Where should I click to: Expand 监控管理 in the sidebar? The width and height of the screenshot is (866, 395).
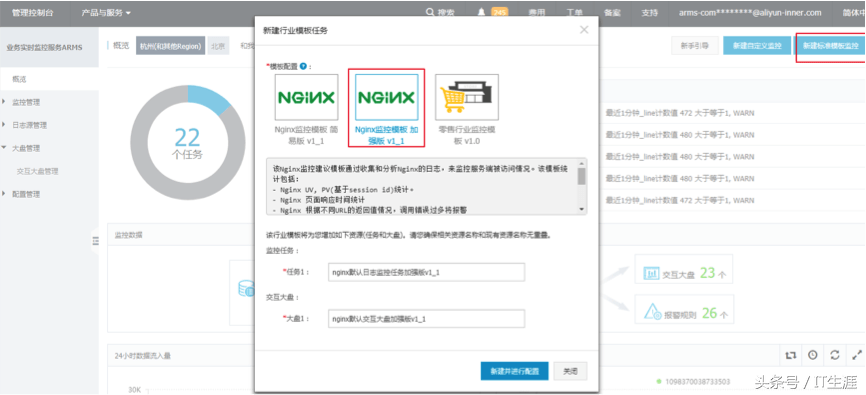pyautogui.click(x=25, y=102)
